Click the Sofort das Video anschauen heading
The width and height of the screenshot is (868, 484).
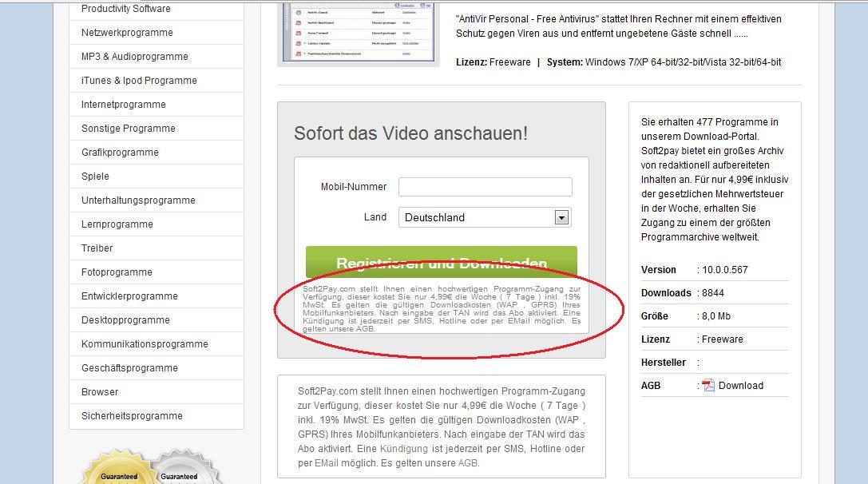[410, 133]
